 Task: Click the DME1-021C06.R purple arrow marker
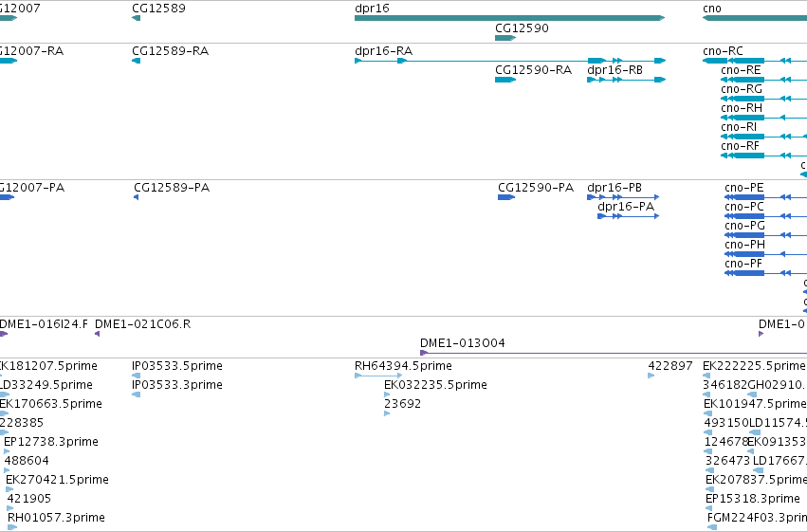coord(98,334)
